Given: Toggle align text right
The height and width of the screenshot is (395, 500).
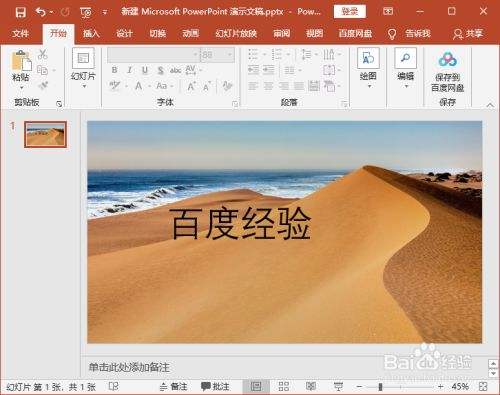Looking at the screenshot, I should pos(284,86).
